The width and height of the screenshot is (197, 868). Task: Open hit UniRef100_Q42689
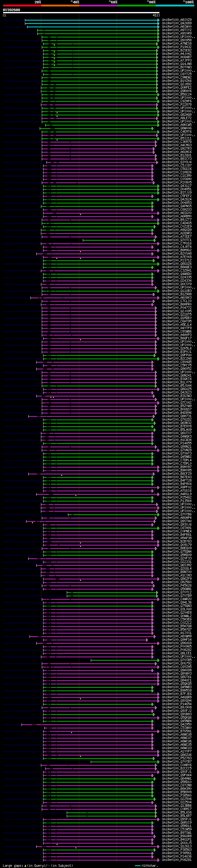(x=177, y=23)
